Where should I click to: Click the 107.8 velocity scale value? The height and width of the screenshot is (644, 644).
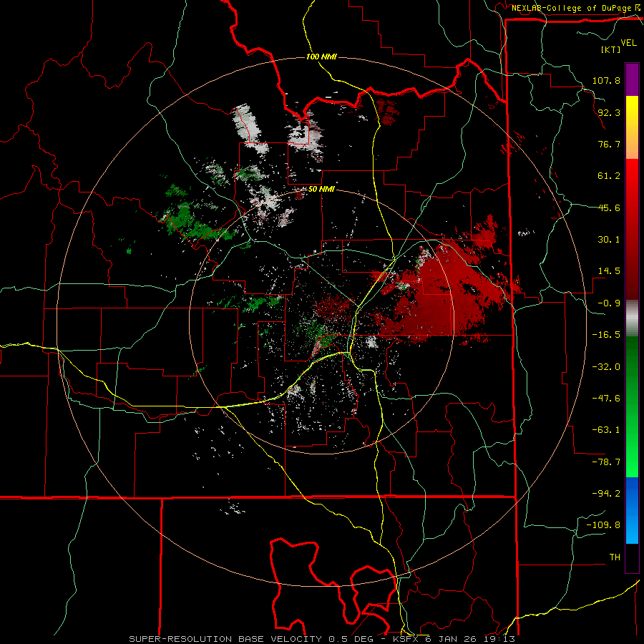(x=606, y=80)
